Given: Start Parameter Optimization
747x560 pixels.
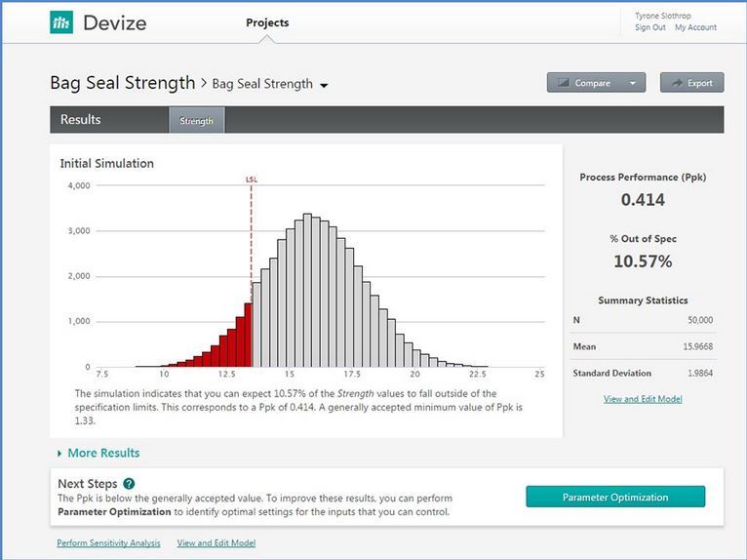Looking at the screenshot, I should click(x=614, y=497).
